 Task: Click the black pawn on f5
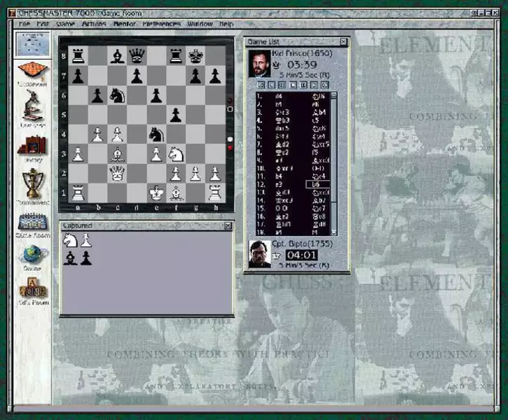click(176, 115)
